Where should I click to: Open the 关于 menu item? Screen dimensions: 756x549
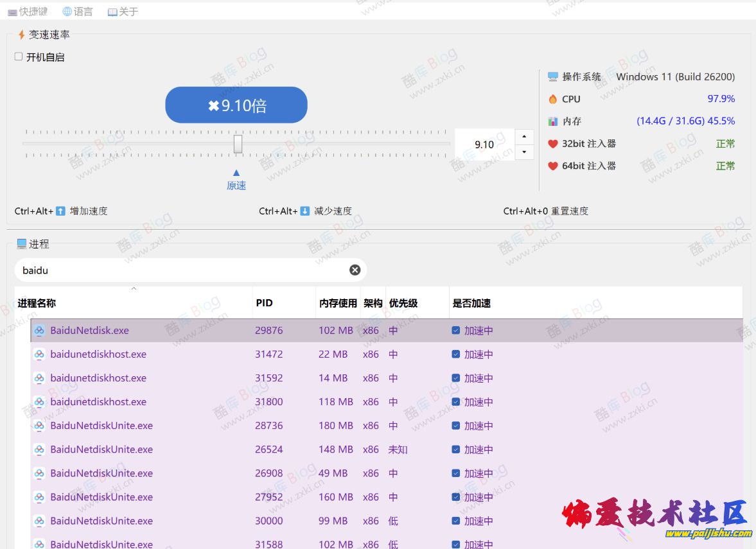123,12
